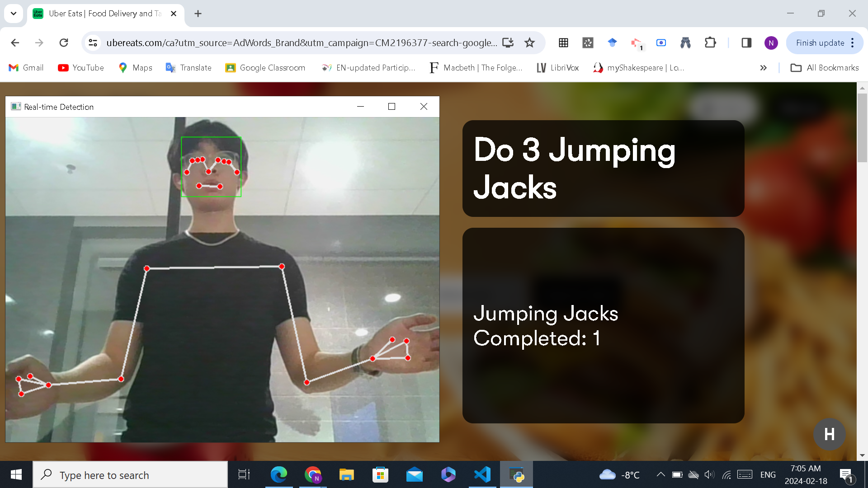The height and width of the screenshot is (488, 868).
Task: Click the page reload icon
Action: (64, 42)
